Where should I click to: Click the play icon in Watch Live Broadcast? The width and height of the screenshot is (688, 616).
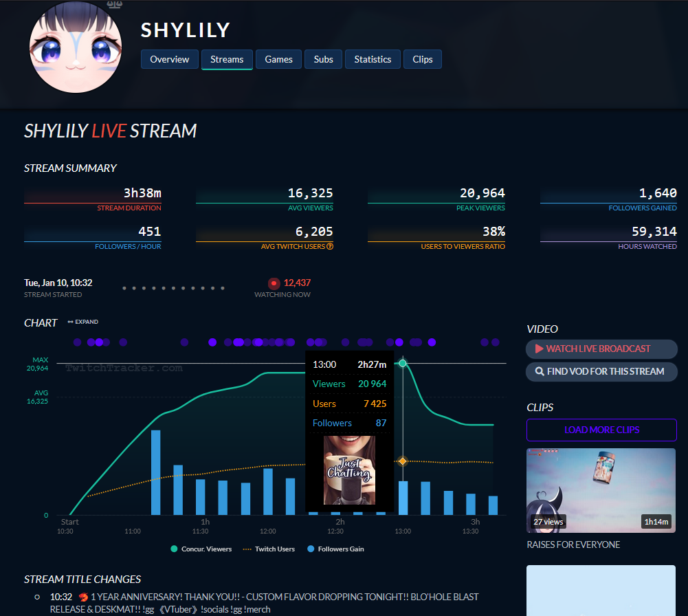coord(539,349)
